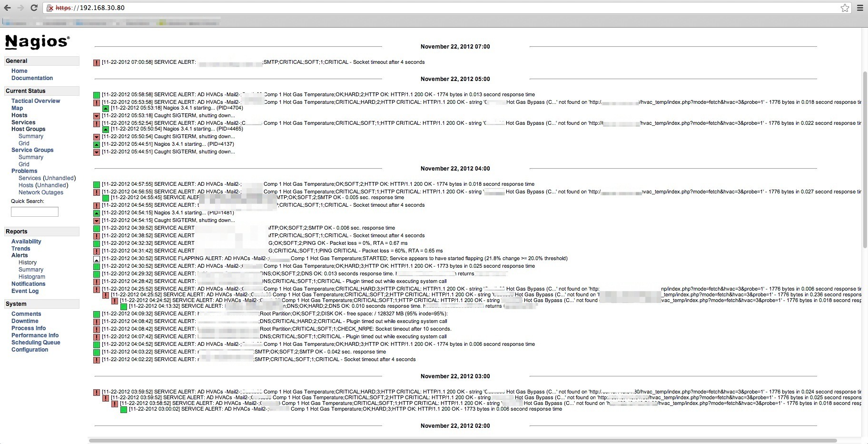
Task: Click the Nagios logo
Action: coord(37,42)
